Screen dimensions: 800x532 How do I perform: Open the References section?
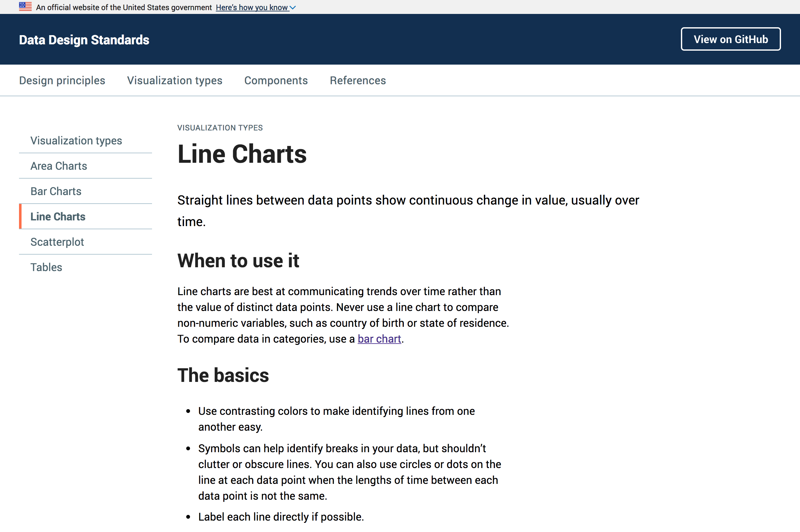click(358, 80)
